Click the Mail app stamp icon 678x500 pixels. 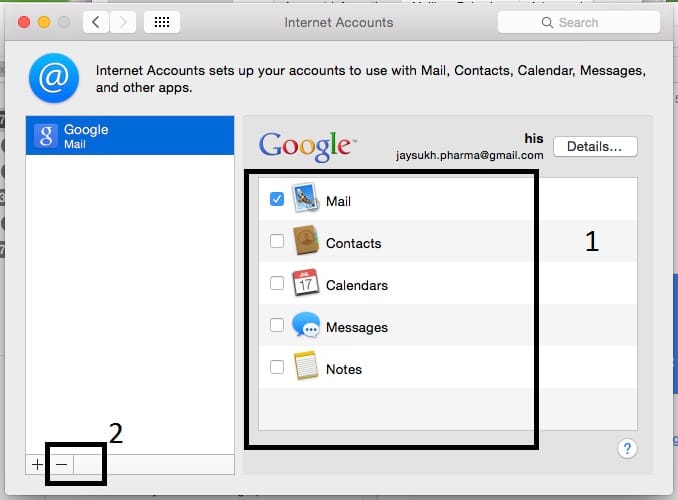(x=306, y=198)
